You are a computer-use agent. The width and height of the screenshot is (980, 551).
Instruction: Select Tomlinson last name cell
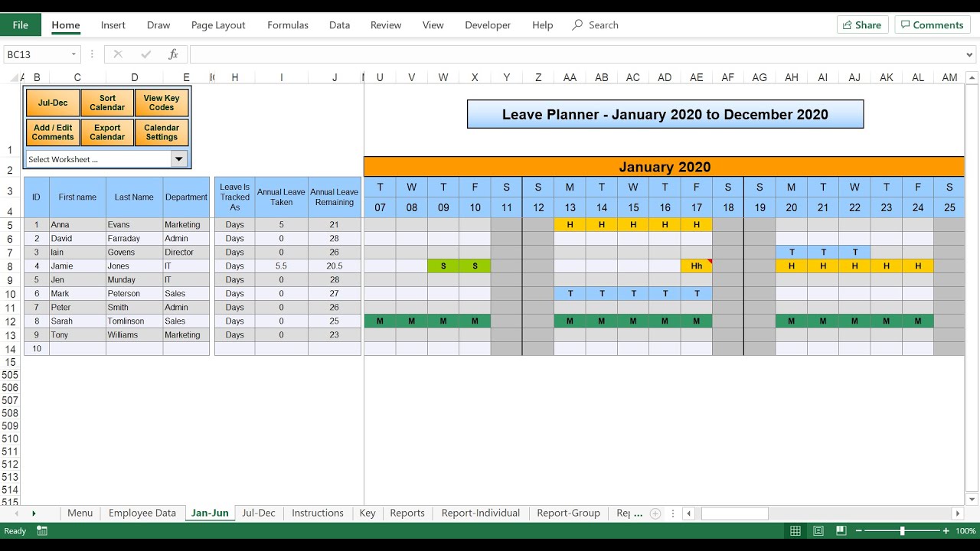tap(135, 321)
